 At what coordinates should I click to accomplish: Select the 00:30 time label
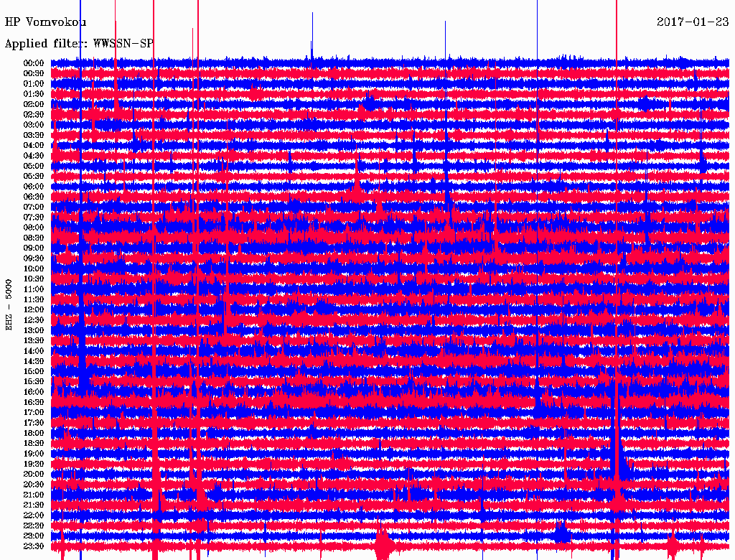coord(34,74)
